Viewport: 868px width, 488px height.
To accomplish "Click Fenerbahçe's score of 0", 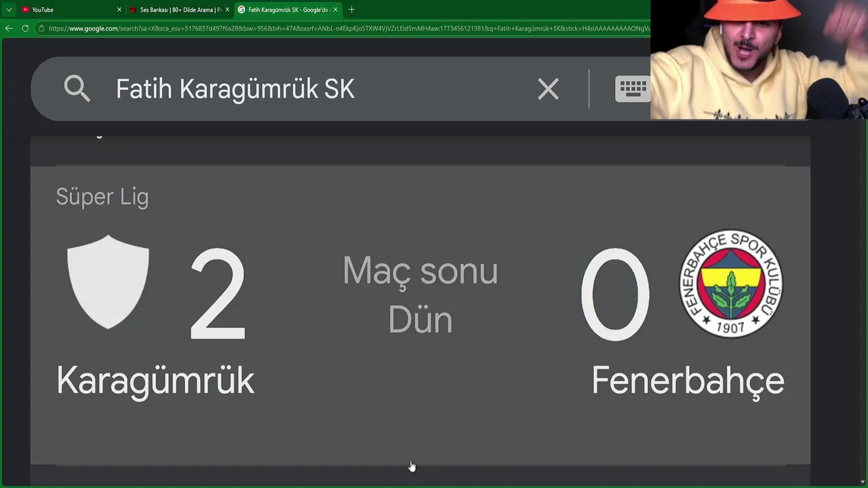I will (614, 294).
